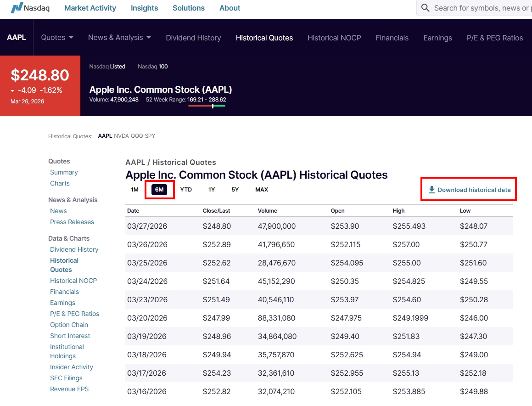Open Institutional Holdings sidebar link

click(67, 351)
